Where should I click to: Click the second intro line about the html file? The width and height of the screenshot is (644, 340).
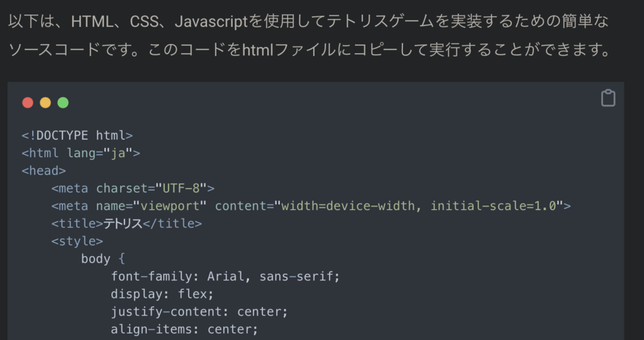(308, 50)
